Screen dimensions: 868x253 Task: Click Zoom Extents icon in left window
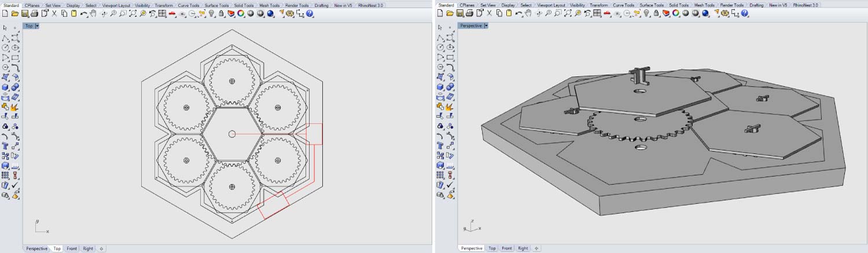point(133,13)
